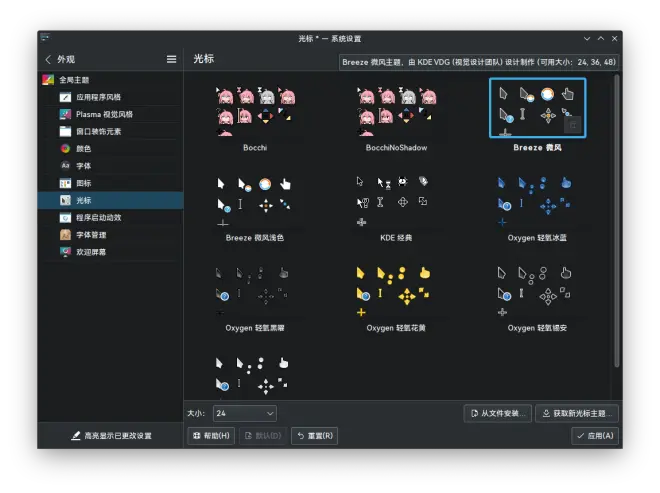Image resolution: width=660 pixels, height=493 pixels.
Task: Click 获取新光标主题 button
Action: 577,413
